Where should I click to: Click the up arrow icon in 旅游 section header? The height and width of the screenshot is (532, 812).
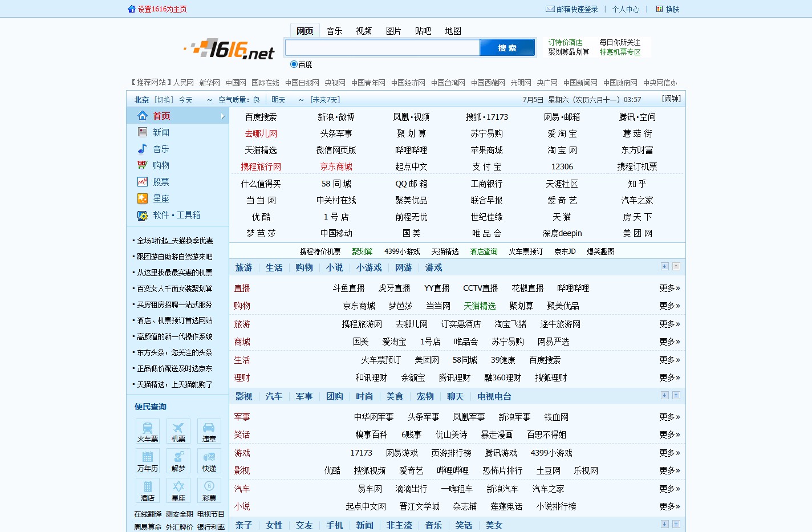tap(676, 266)
